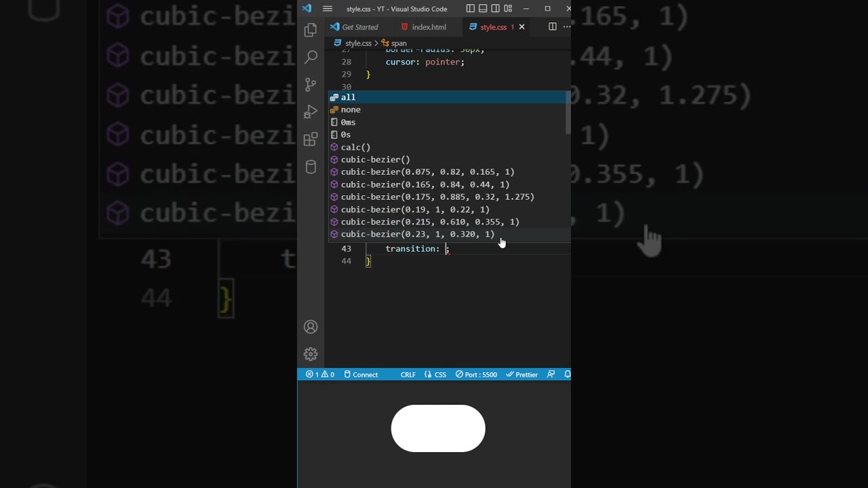The width and height of the screenshot is (868, 488).
Task: Click the Prettier status item
Action: (521, 374)
